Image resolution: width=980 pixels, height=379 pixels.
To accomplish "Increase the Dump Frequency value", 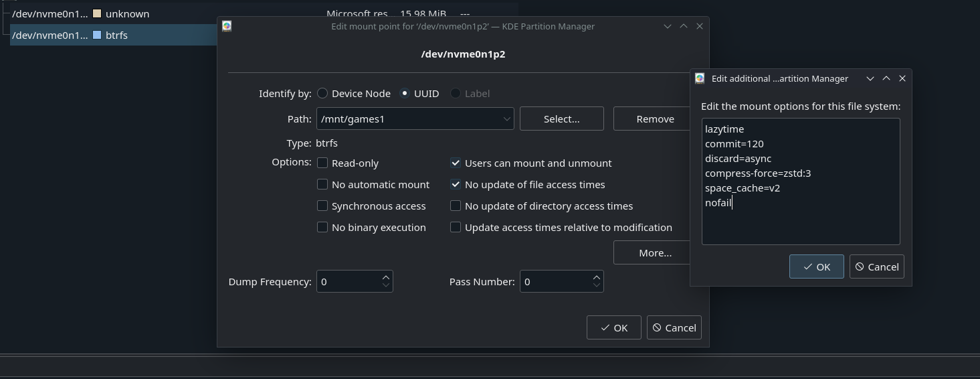I will (386, 277).
